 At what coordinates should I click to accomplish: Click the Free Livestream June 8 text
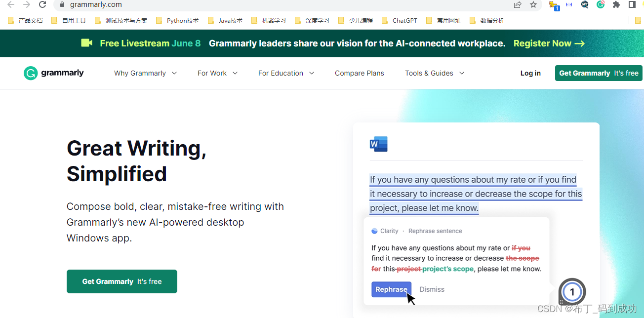pyautogui.click(x=150, y=43)
